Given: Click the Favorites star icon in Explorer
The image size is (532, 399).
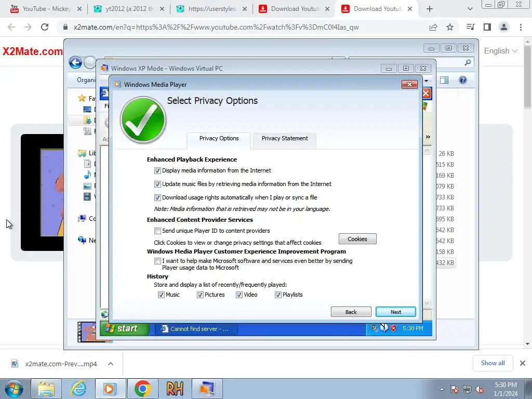Looking at the screenshot, I should click(x=82, y=98).
